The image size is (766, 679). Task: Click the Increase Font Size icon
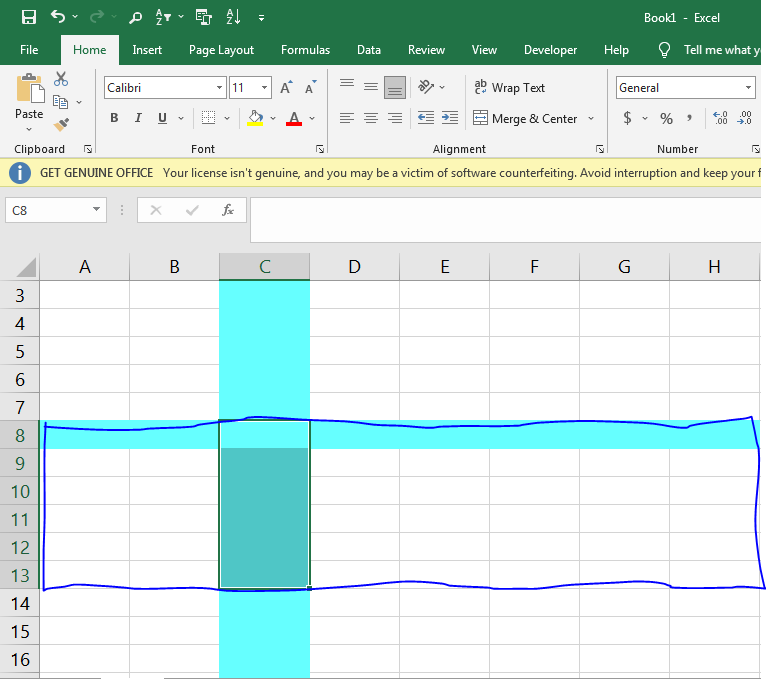coord(287,88)
